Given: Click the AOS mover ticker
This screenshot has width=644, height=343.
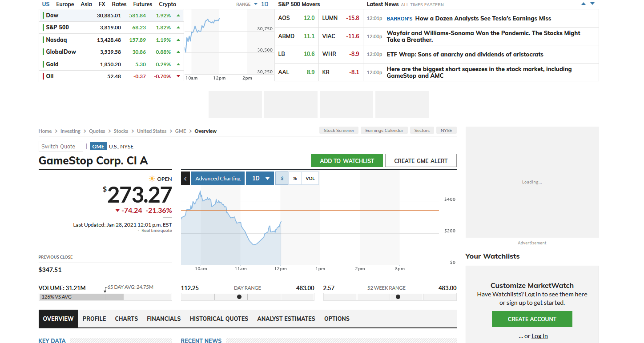Looking at the screenshot, I should coord(284,18).
